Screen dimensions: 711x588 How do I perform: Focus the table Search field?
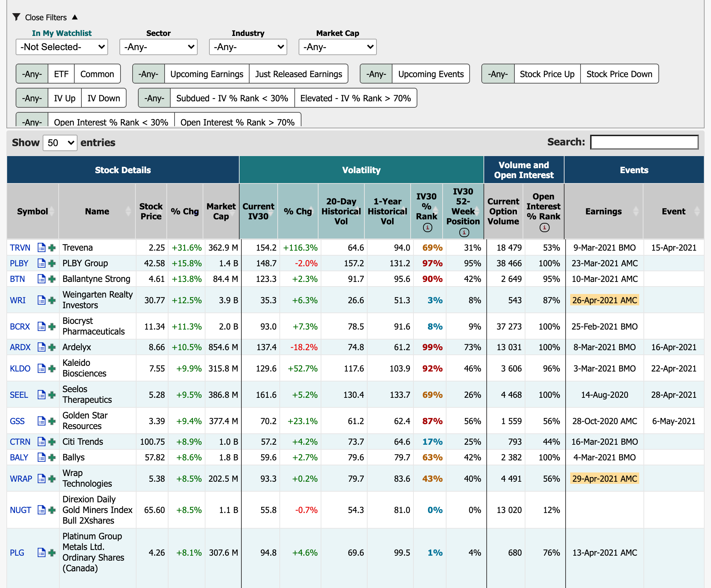coord(644,142)
